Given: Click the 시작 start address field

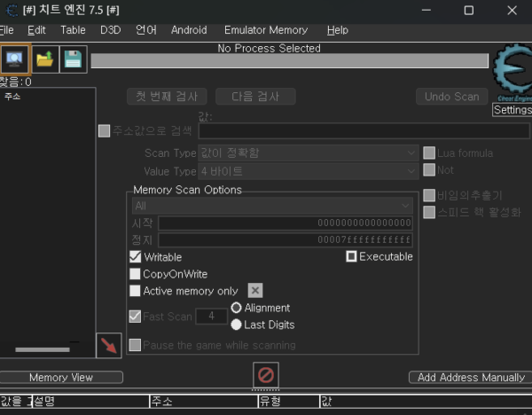Looking at the screenshot, I should click(x=286, y=223).
